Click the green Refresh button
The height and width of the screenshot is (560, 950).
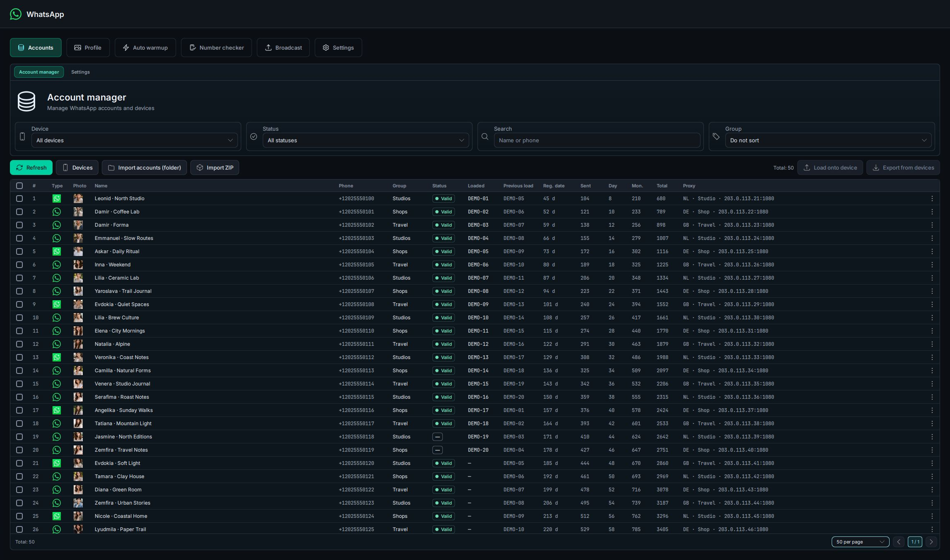coord(31,168)
